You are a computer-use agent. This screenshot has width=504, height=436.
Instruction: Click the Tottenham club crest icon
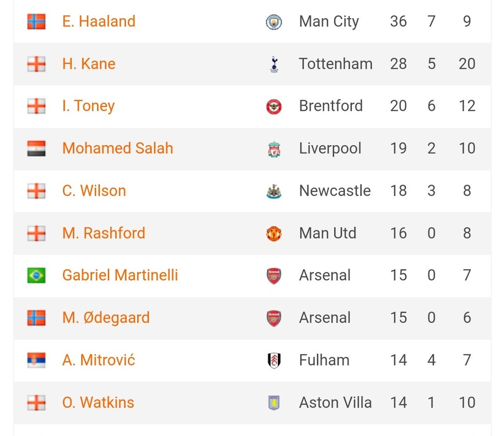tap(274, 64)
